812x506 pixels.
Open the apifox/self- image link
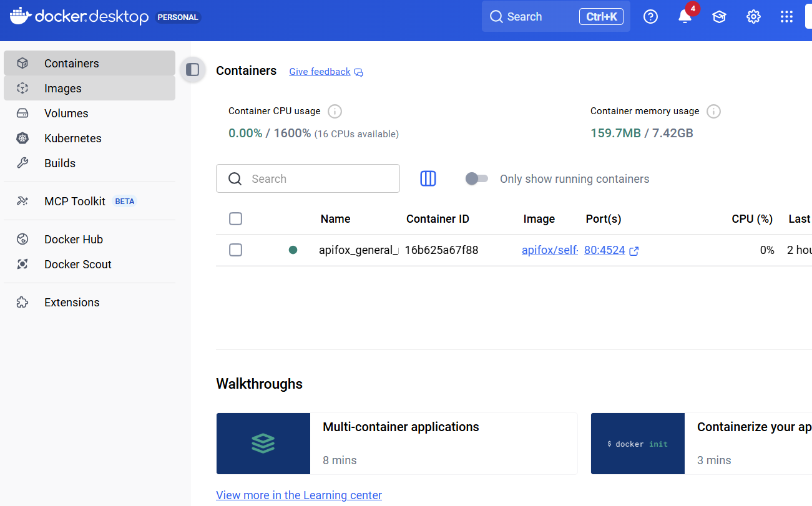[x=550, y=250]
